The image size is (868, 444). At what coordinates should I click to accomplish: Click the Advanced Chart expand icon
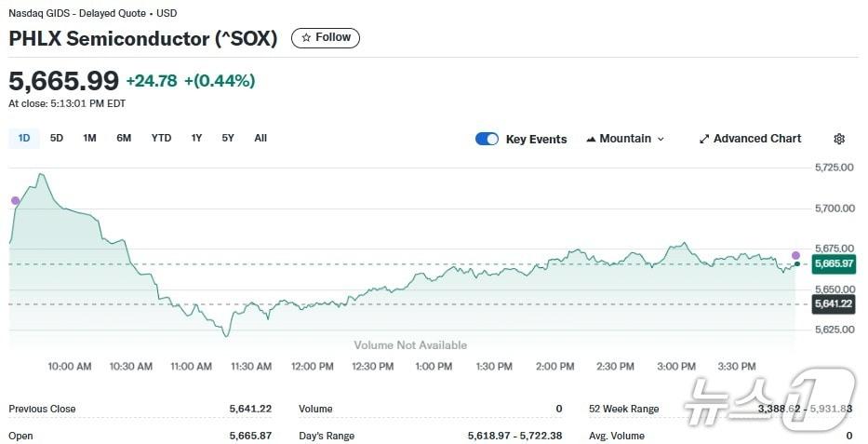tap(704, 139)
